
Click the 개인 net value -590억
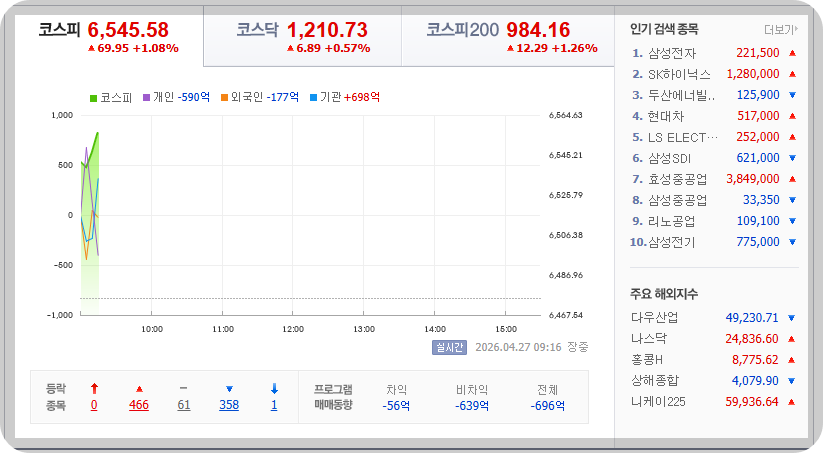click(x=194, y=97)
